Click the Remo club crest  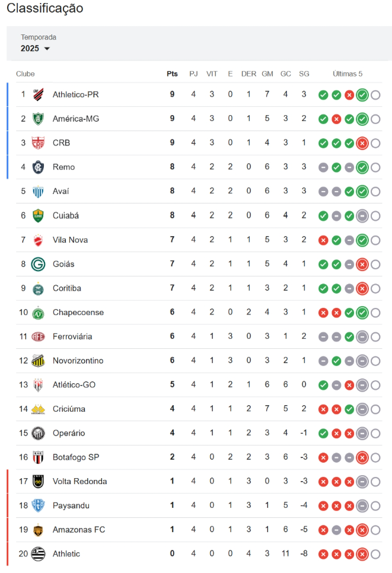tap(38, 167)
